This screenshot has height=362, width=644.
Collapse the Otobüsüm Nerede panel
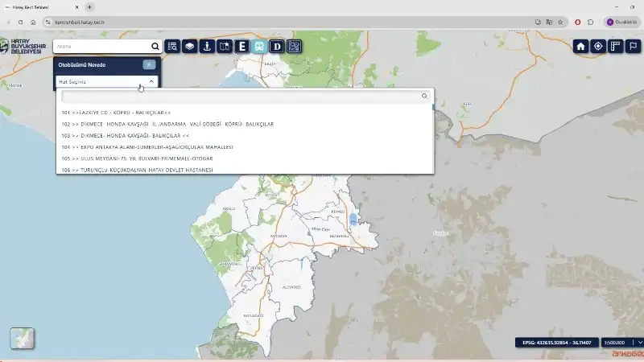149,64
